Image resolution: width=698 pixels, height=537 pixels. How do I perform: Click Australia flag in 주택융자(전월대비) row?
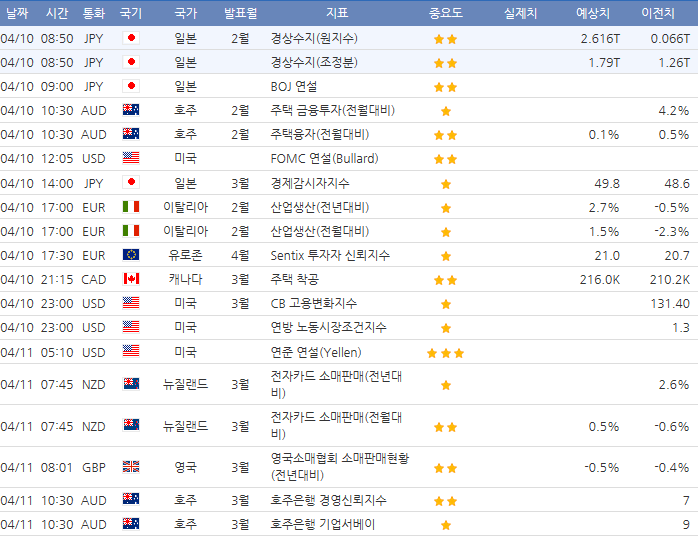(131, 134)
